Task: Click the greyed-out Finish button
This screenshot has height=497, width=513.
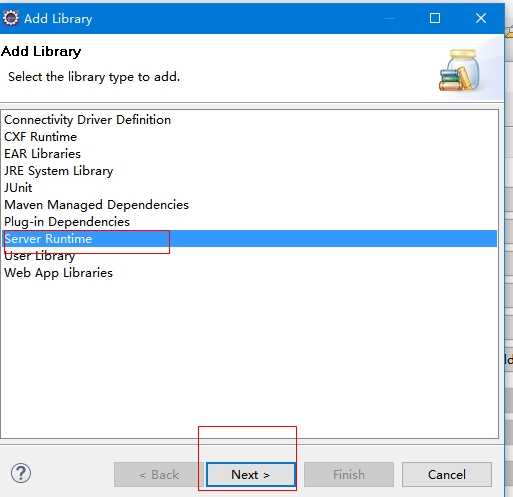Action: 349,475
